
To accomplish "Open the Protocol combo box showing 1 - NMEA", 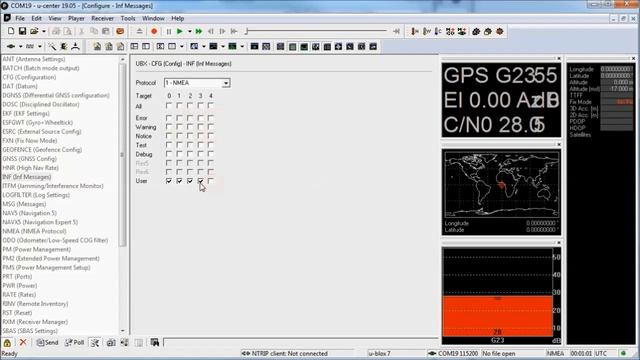I will click(x=197, y=83).
